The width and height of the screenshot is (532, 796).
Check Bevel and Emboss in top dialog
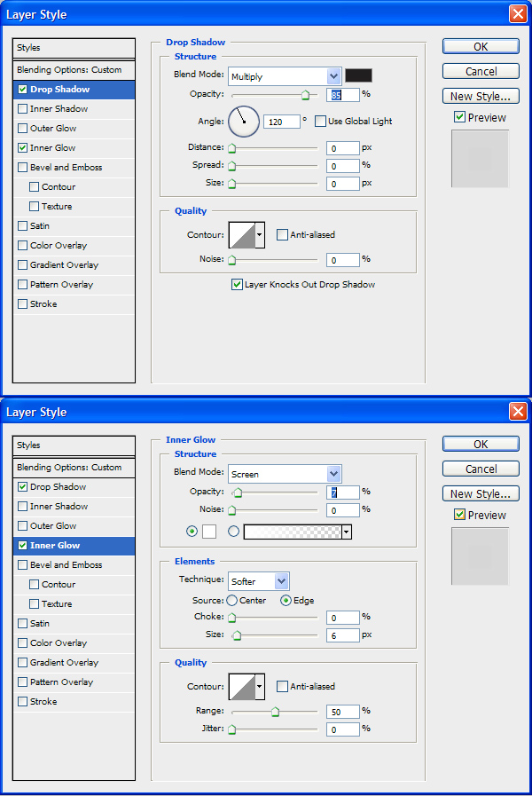[x=22, y=167]
